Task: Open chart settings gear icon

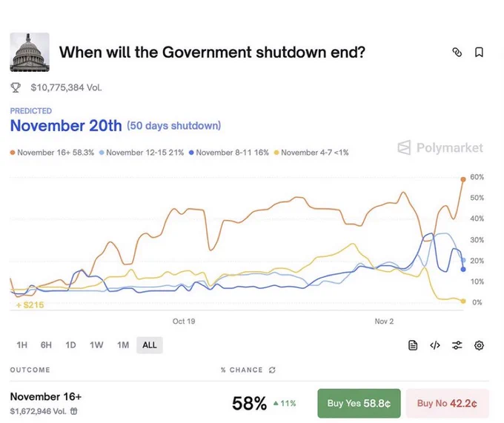Action: [x=479, y=345]
